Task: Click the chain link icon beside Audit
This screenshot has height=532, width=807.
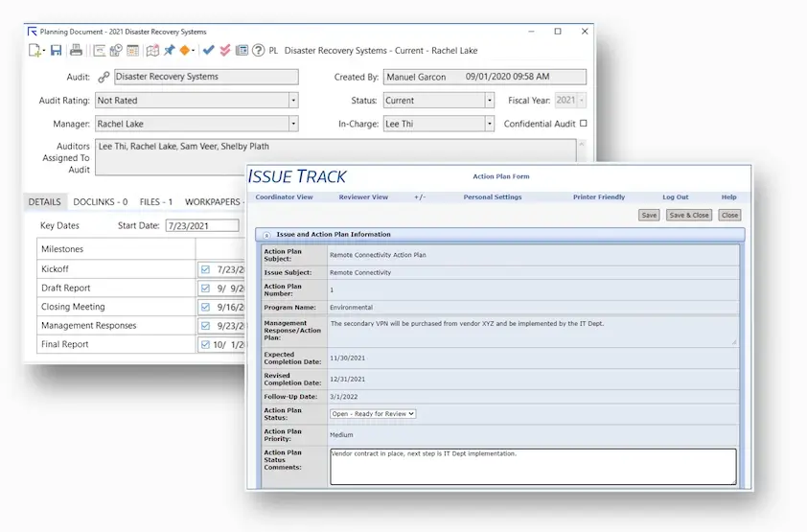Action: click(104, 77)
